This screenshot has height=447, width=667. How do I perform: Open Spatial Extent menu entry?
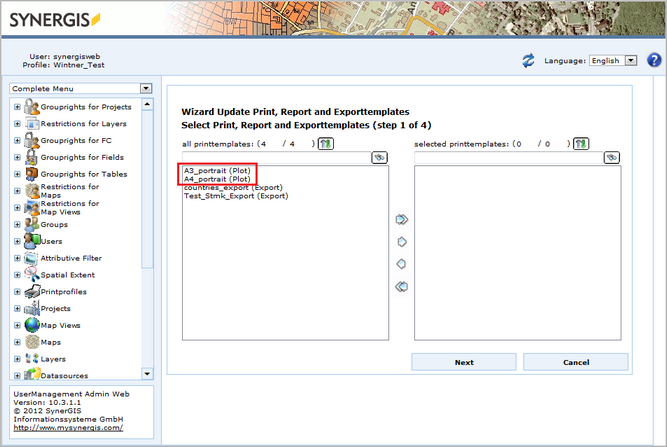pos(68,275)
